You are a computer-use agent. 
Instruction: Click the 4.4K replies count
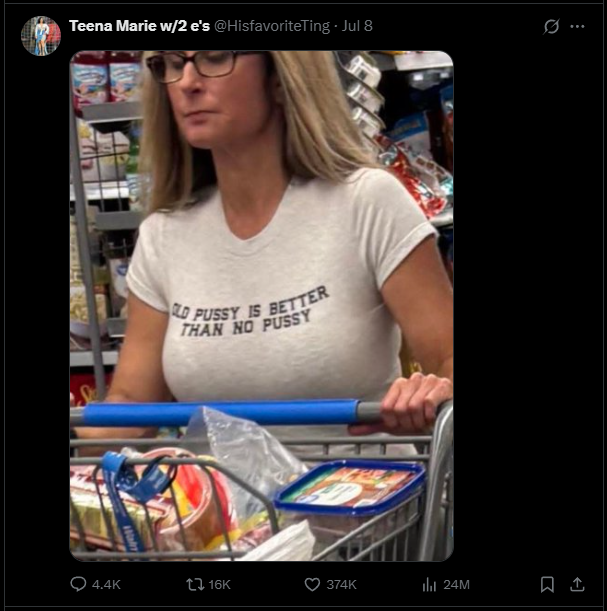tap(106, 585)
